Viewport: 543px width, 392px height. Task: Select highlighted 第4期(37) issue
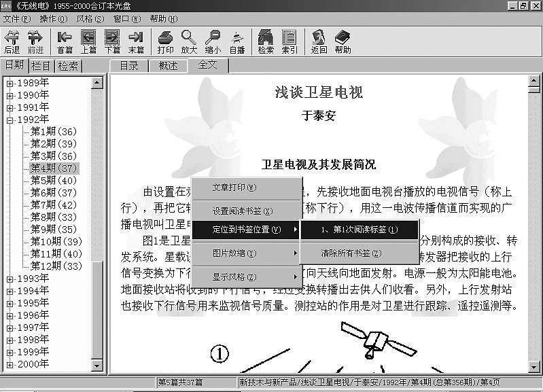tap(54, 168)
